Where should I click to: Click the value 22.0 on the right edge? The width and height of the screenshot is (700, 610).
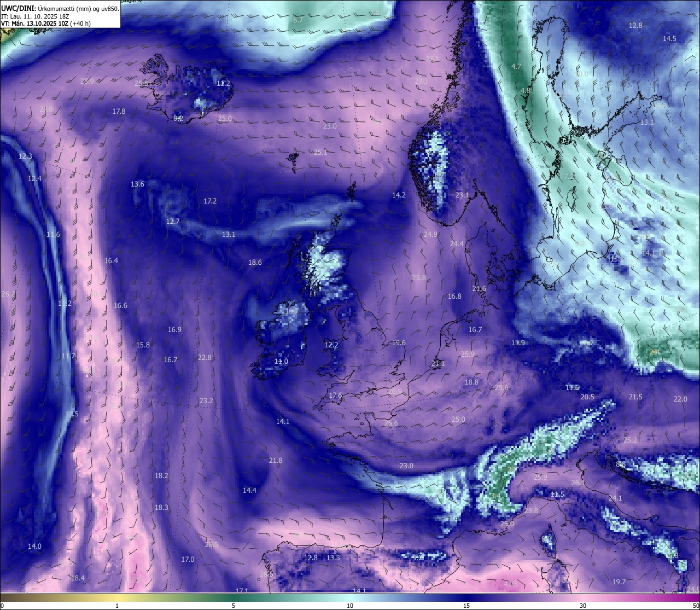point(680,399)
